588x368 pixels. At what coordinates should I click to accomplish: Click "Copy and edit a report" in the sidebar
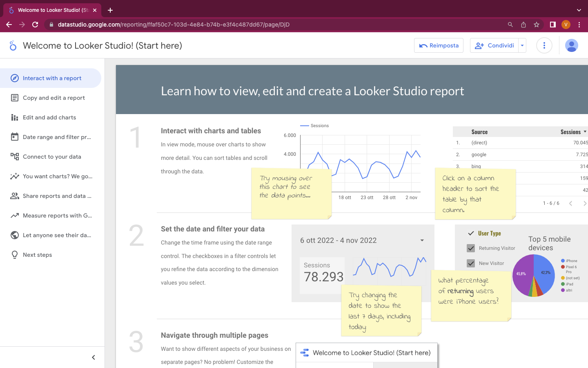pos(54,98)
